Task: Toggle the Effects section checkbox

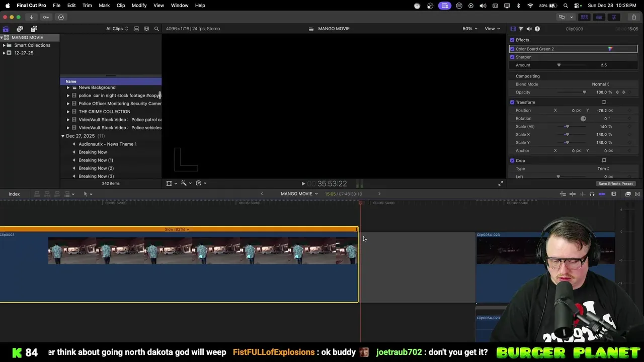Action: pyautogui.click(x=512, y=40)
